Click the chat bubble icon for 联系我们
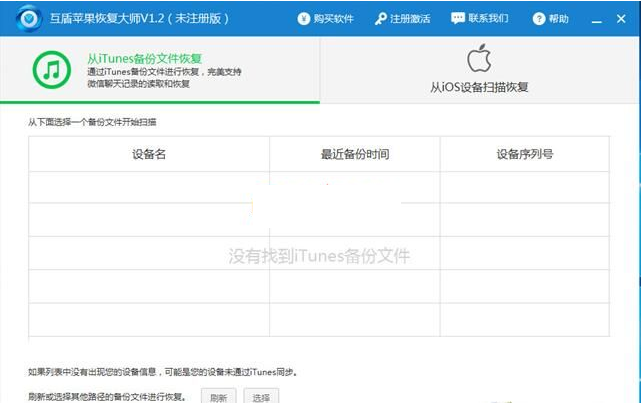Screen dimensions: 641x403 (x=458, y=19)
